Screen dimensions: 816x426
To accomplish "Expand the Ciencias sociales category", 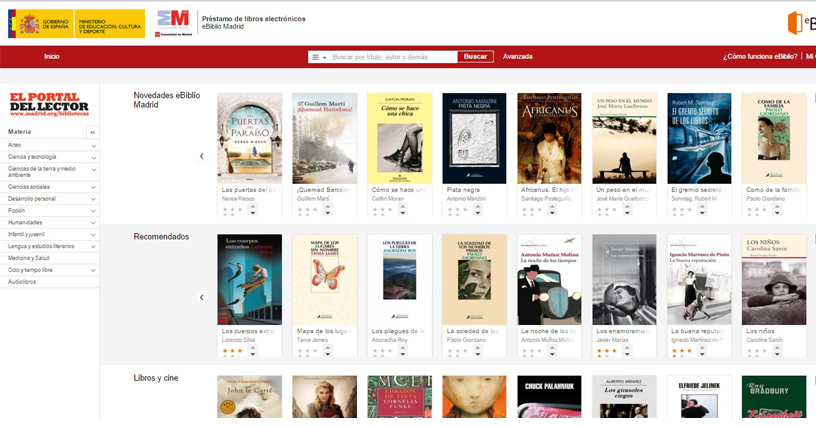I will (94, 187).
